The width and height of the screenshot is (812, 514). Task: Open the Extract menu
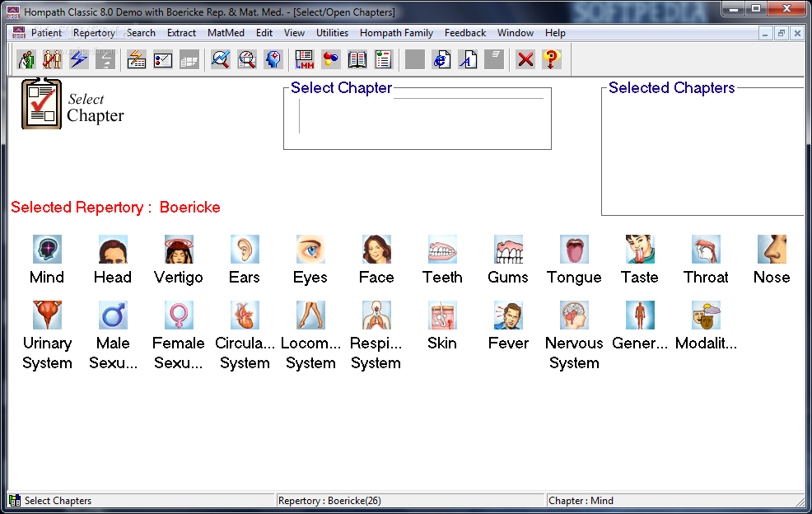(x=181, y=33)
